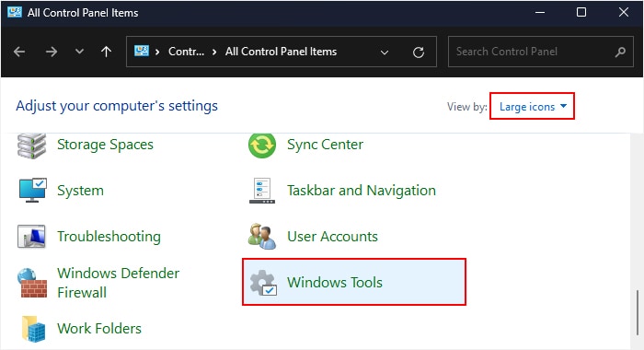The image size is (644, 350).
Task: Click the Work Folders icon
Action: point(33,329)
